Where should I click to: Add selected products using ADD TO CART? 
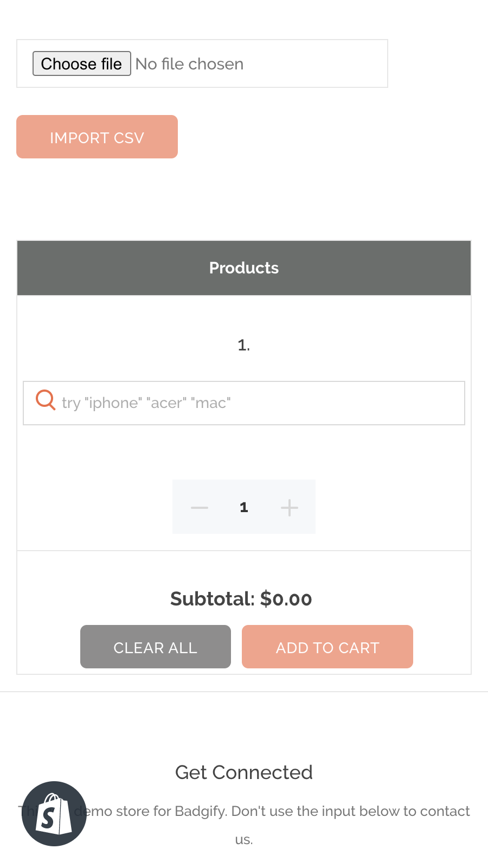click(x=328, y=647)
